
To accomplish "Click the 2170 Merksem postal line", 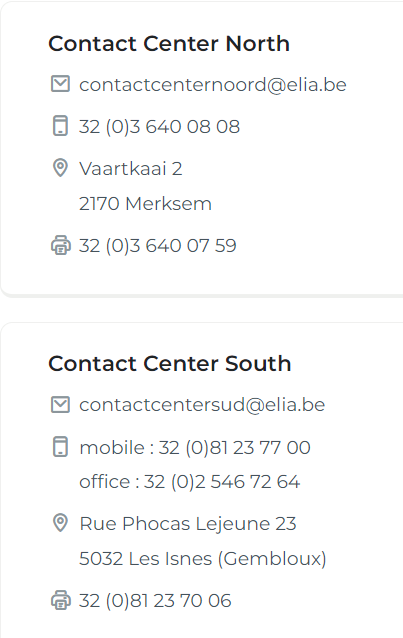I will tap(145, 203).
